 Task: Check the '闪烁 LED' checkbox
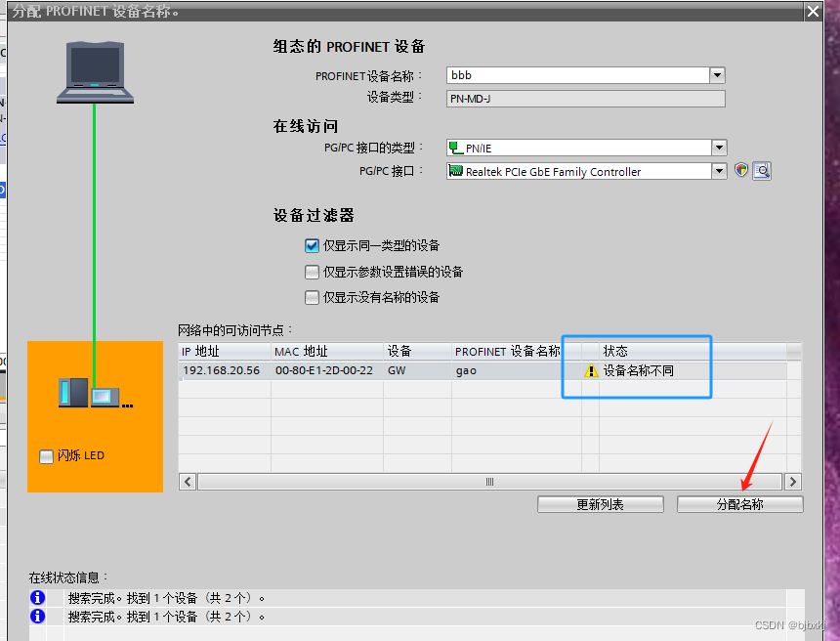47,456
